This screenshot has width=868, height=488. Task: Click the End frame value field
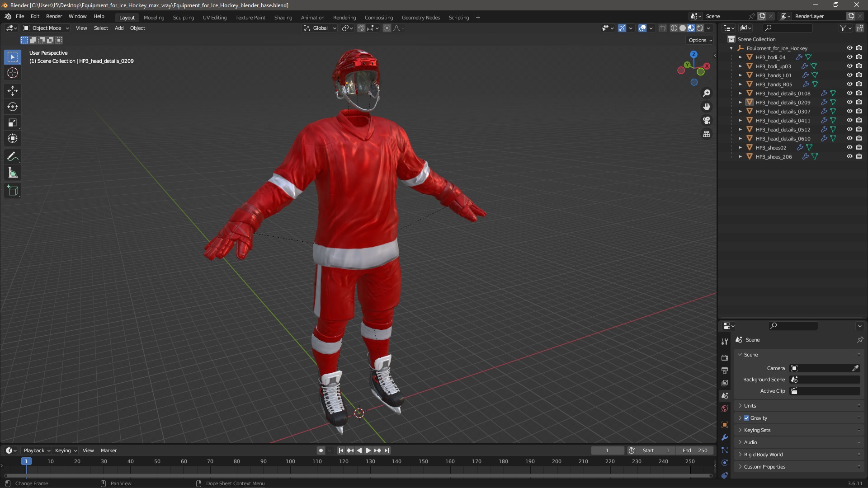[x=695, y=450]
